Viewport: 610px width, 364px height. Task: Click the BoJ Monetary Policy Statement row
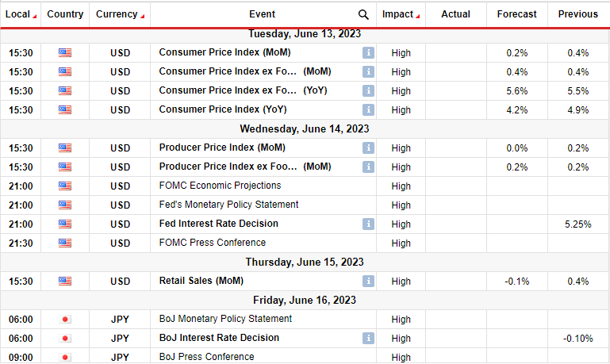(x=225, y=319)
